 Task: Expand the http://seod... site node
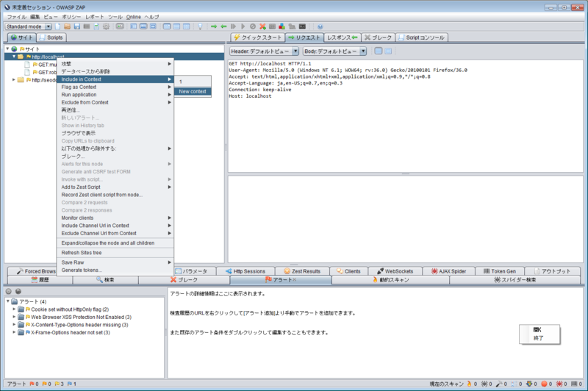(14, 80)
